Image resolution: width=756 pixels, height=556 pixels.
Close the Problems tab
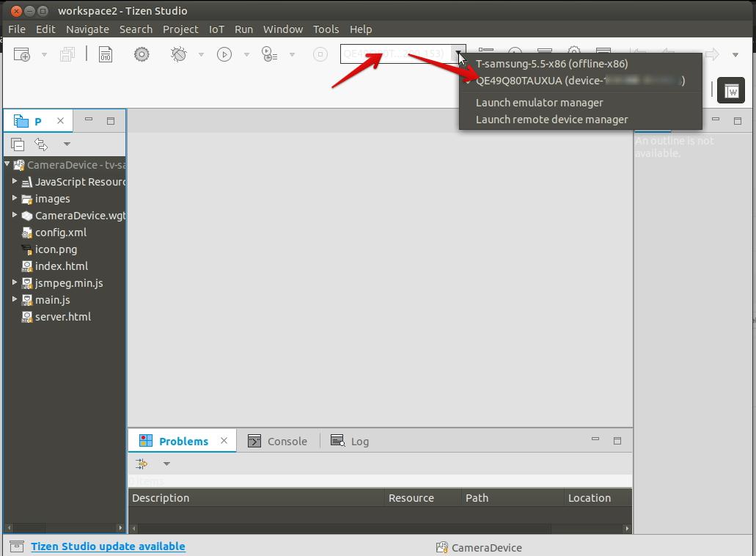click(224, 441)
